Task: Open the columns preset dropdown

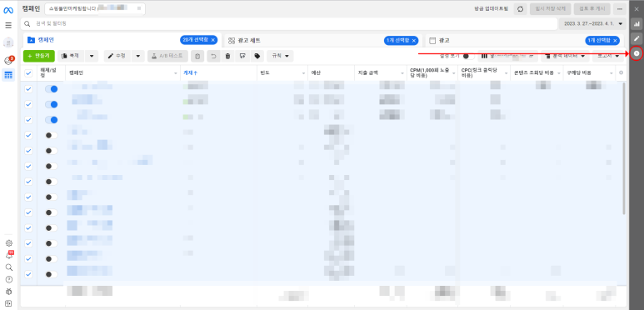Action: (507, 56)
